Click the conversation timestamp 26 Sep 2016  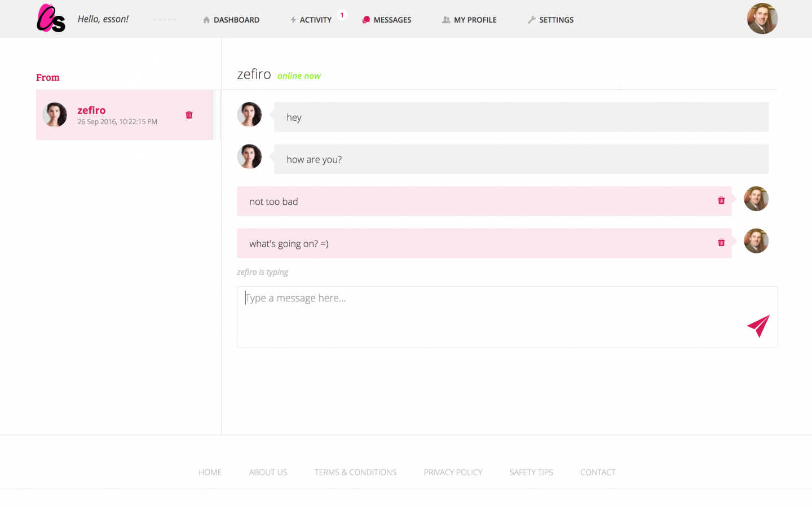117,122
